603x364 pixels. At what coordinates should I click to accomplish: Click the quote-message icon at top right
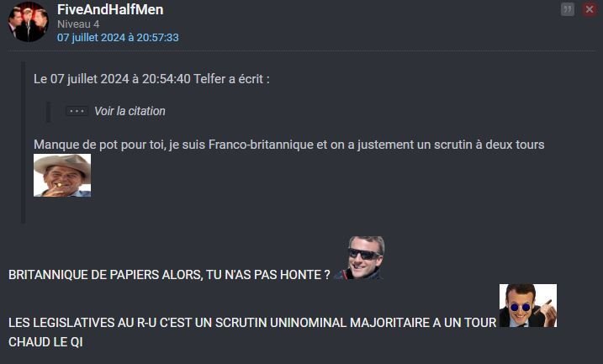[568, 9]
